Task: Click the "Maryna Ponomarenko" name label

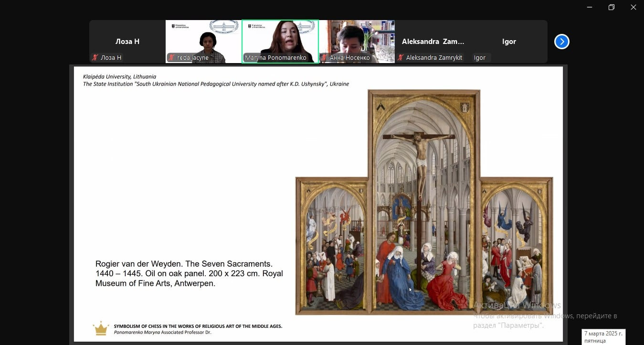Action: point(275,58)
